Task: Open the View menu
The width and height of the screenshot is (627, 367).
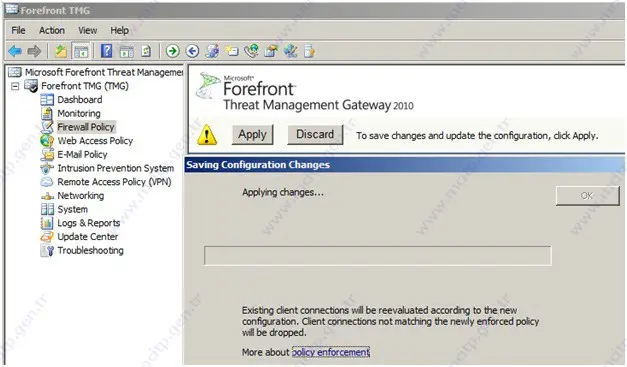Action: pyautogui.click(x=88, y=30)
